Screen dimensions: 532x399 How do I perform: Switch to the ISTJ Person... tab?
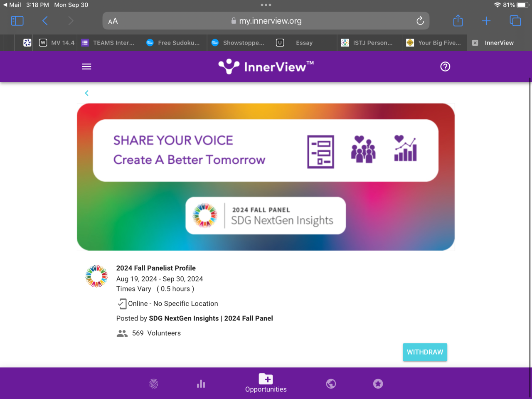click(x=369, y=43)
